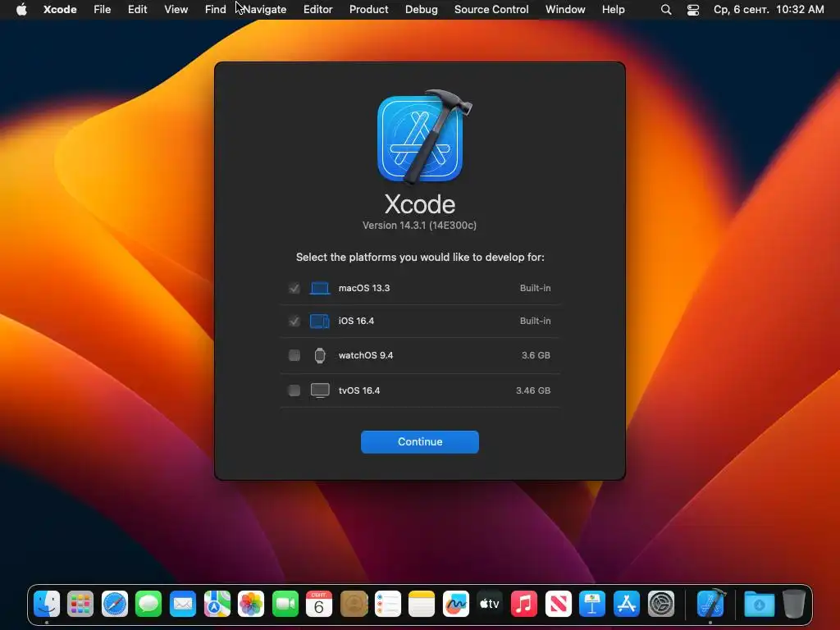Click the tvOS television platform icon
The width and height of the screenshot is (840, 630).
(x=320, y=390)
